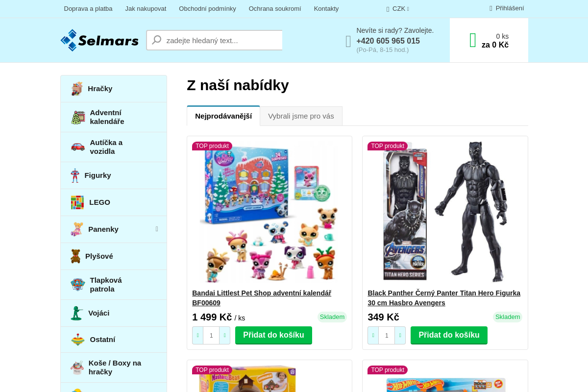Open the Littlest Pet Shop product image
Viewport: 588px width, 392px height.
coord(269,212)
